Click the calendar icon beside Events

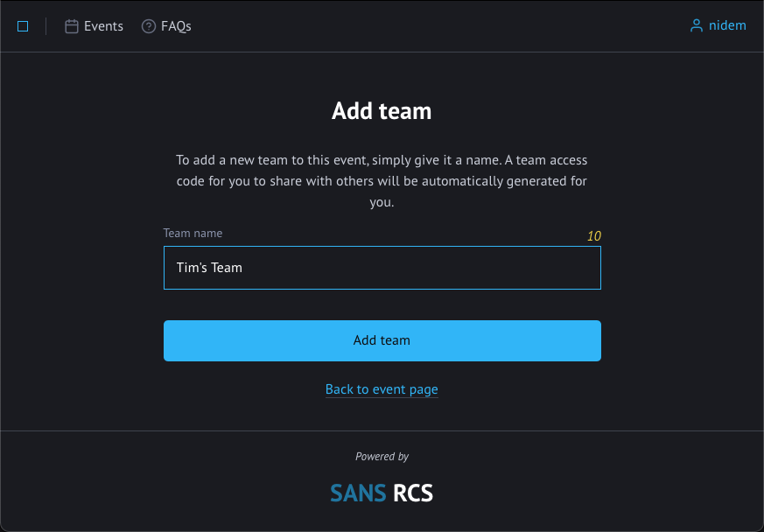tap(72, 26)
